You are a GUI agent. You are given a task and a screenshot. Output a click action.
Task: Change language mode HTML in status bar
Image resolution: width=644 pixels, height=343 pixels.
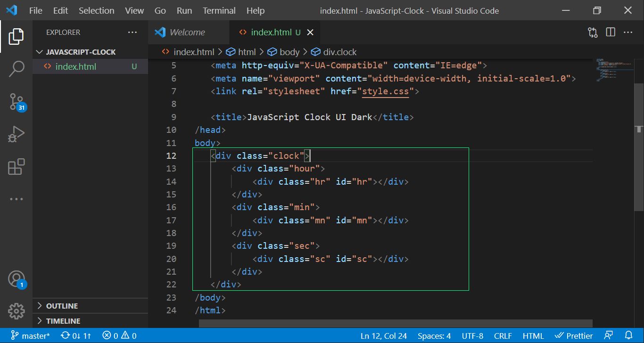coord(533,336)
